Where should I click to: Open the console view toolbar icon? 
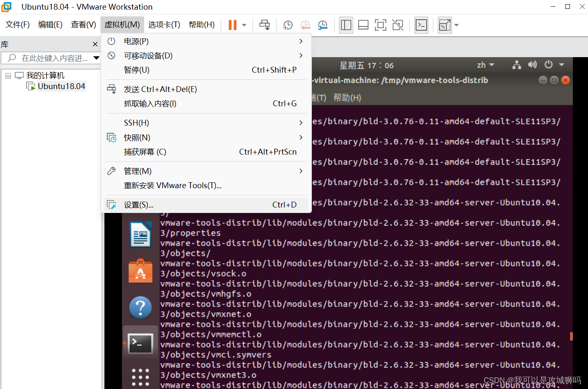pos(421,25)
